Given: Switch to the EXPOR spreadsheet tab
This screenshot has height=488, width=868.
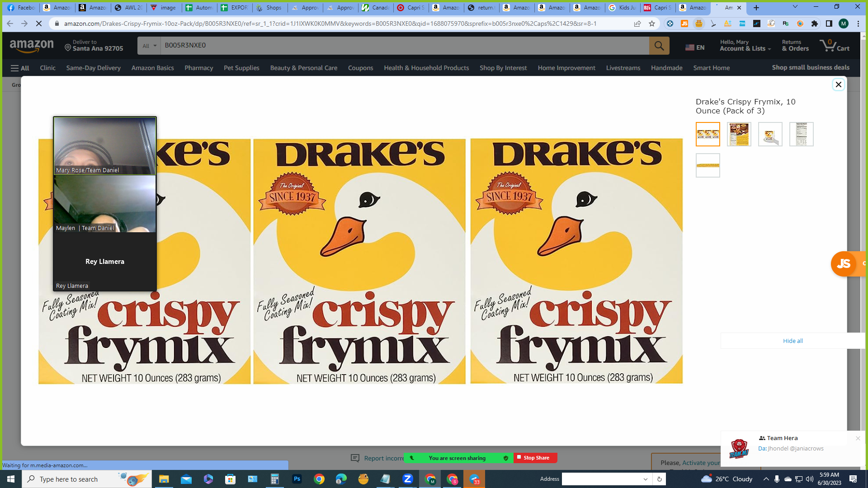Looking at the screenshot, I should [x=235, y=8].
